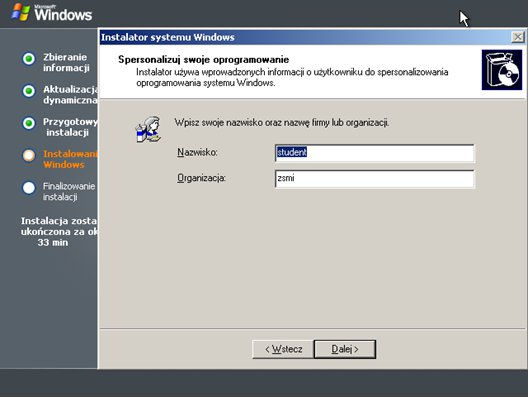Close the Instalator systemu Windows dialog
This screenshot has height=398, width=529.
click(x=518, y=37)
